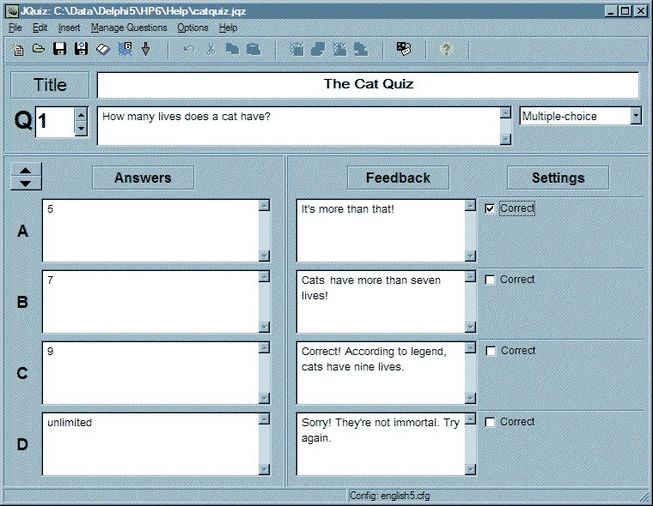653x506 pixels.
Task: Click the New file icon in toolbar
Action: [x=17, y=50]
